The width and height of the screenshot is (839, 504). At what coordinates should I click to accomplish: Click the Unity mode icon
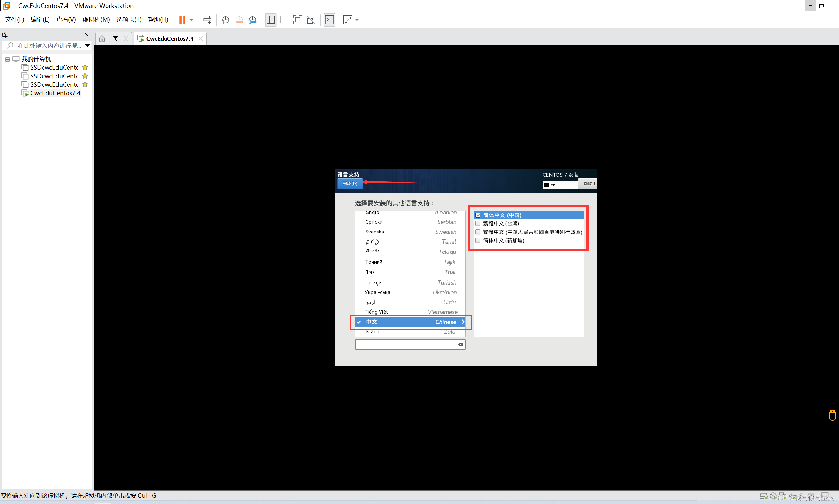click(311, 20)
